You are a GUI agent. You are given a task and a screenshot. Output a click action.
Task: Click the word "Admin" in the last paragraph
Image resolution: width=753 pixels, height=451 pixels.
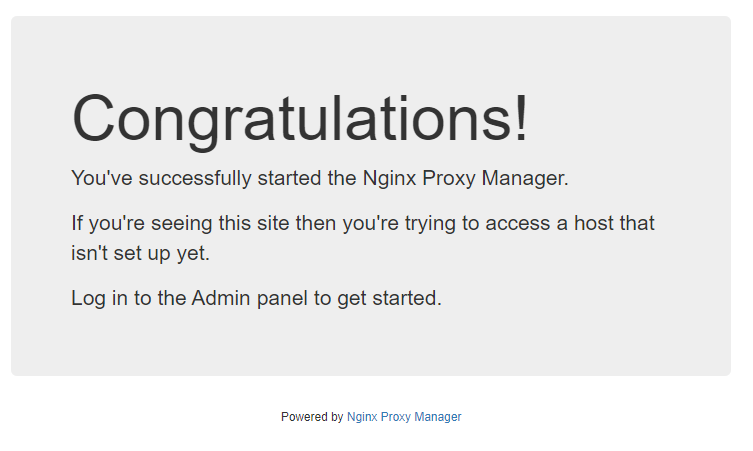point(221,298)
